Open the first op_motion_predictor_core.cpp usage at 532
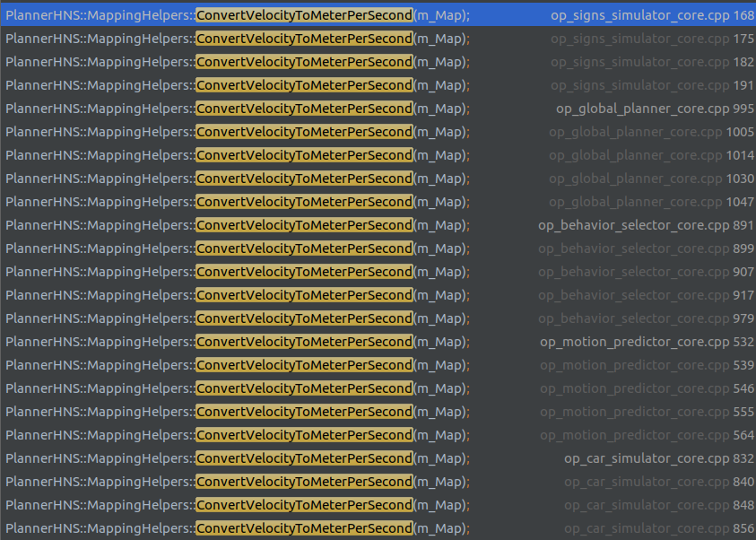 pos(359,341)
